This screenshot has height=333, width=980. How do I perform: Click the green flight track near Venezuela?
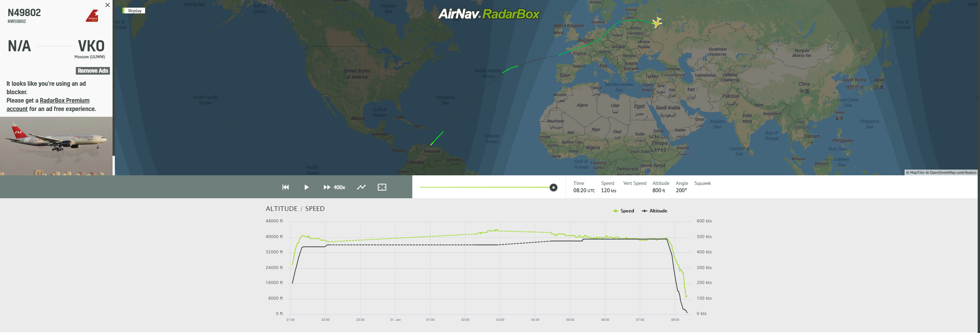[x=437, y=138]
